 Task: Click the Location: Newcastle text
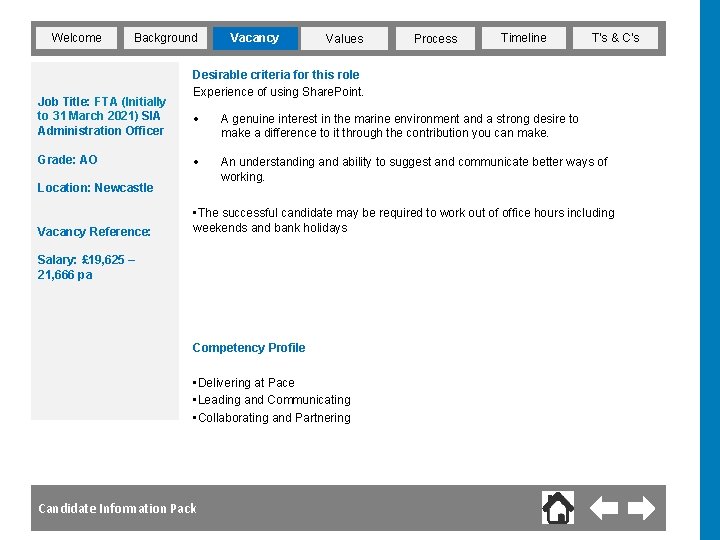tap(95, 188)
